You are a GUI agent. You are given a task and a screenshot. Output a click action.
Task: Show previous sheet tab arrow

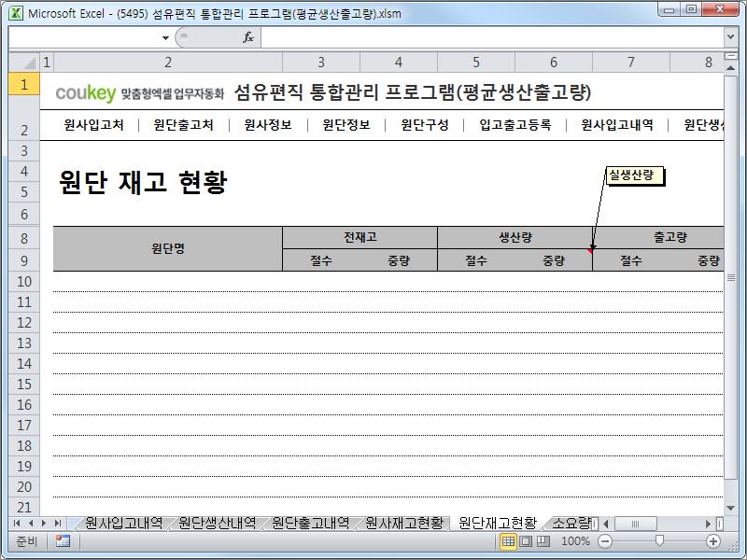(31, 524)
